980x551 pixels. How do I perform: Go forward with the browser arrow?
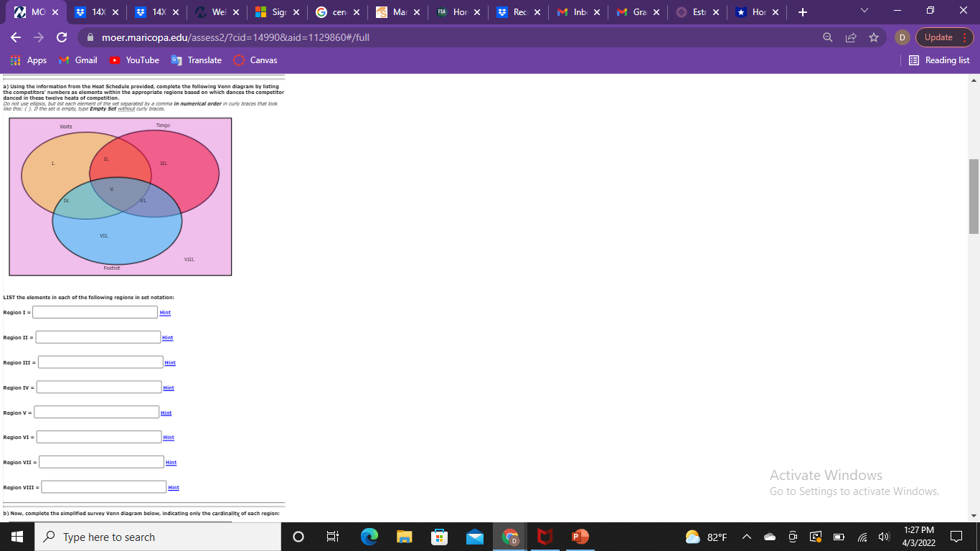click(39, 37)
